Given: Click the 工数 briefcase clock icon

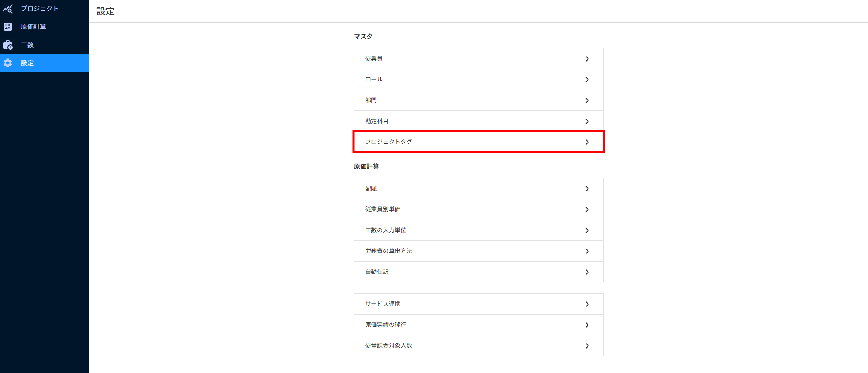Looking at the screenshot, I should click(8, 45).
